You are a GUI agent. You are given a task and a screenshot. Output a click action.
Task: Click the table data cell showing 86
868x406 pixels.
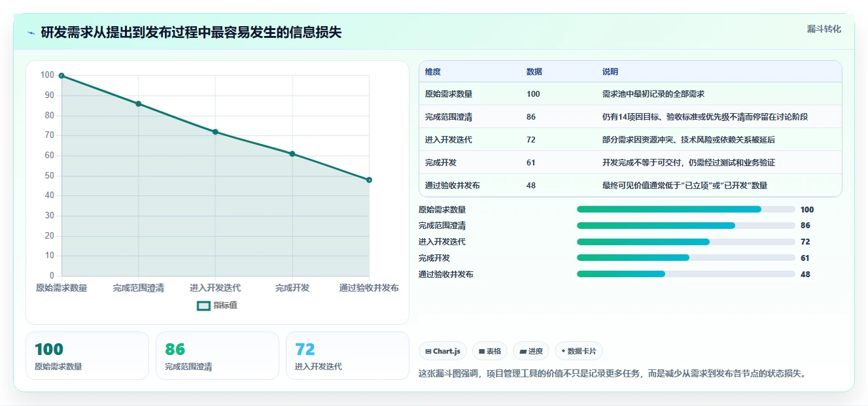pos(531,117)
